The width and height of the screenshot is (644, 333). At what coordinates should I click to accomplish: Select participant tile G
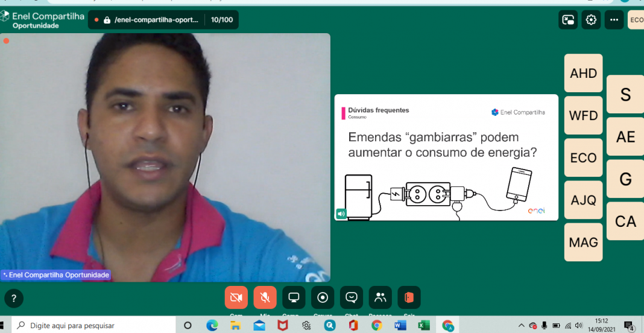[x=625, y=179]
